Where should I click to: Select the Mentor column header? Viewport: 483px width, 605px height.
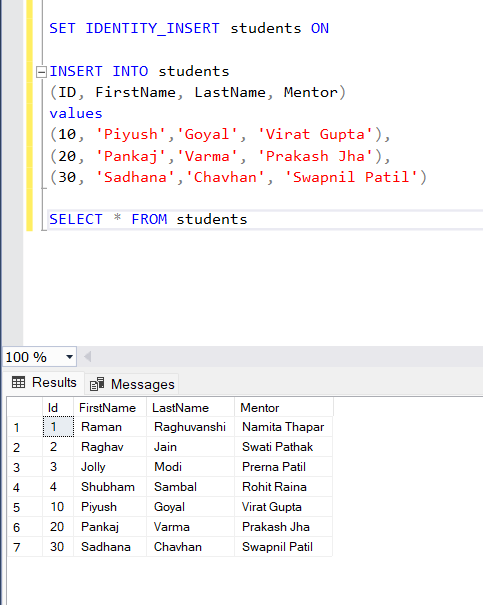[x=284, y=407]
